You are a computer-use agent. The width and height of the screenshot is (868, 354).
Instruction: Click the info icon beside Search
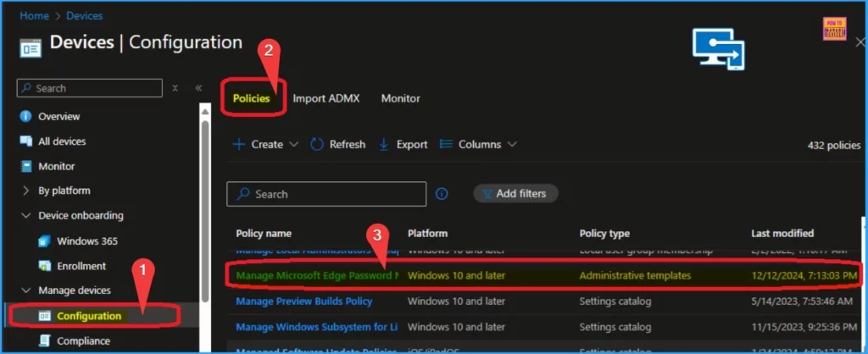pos(441,194)
